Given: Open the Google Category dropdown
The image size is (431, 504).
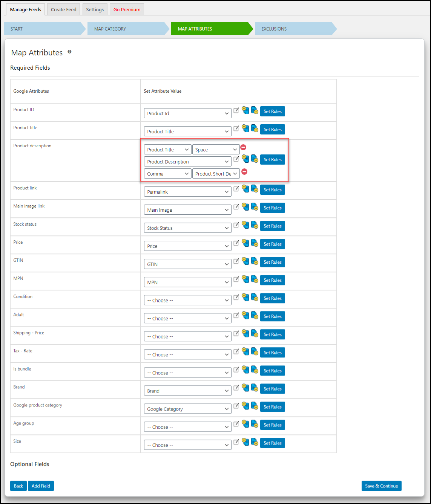Looking at the screenshot, I should click(188, 409).
